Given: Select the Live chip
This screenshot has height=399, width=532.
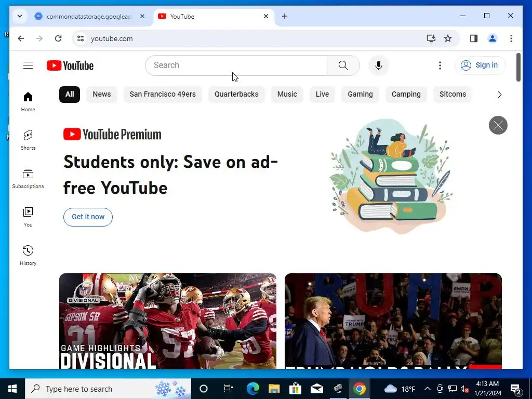Looking at the screenshot, I should tap(322, 95).
